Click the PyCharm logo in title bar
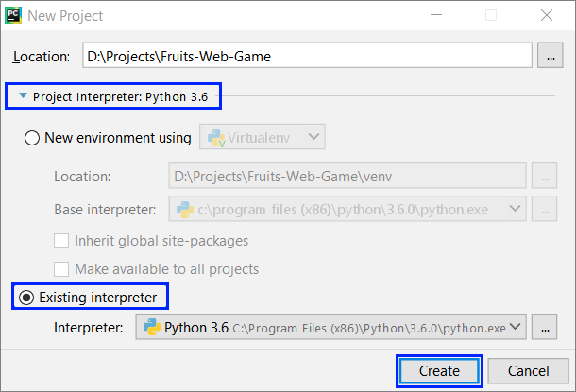The image size is (576, 392). [x=14, y=15]
